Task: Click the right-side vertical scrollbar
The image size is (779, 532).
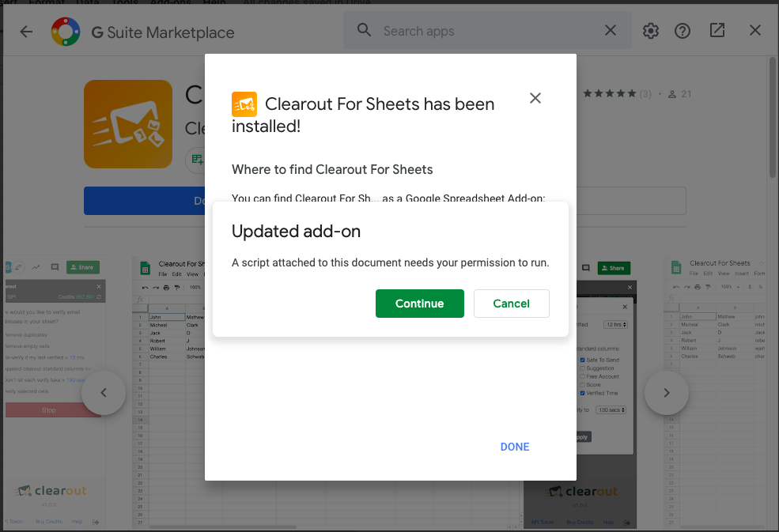Action: [x=773, y=119]
